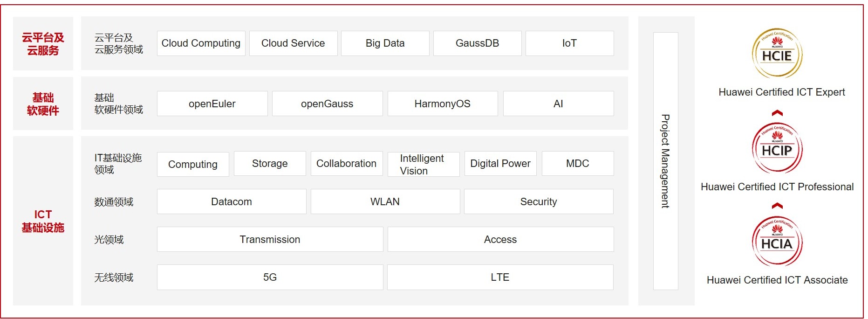Select the MDC box
Screen dimensions: 868x319
[x=578, y=164]
